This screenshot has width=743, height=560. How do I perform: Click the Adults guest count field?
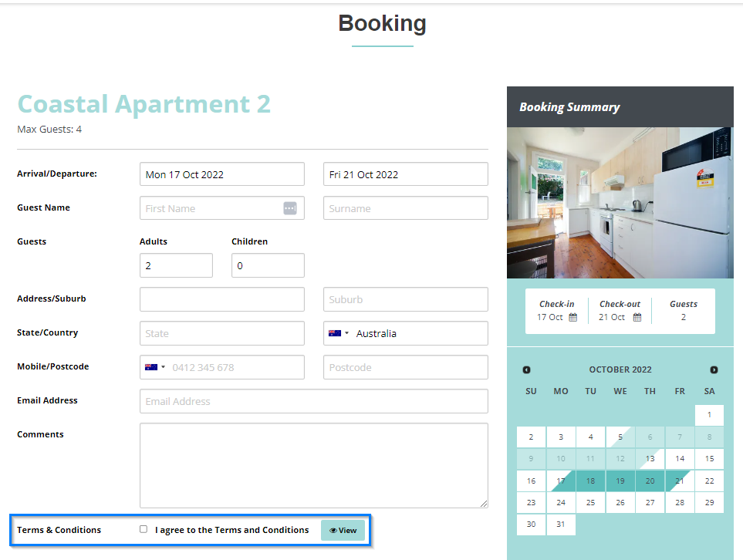click(176, 265)
